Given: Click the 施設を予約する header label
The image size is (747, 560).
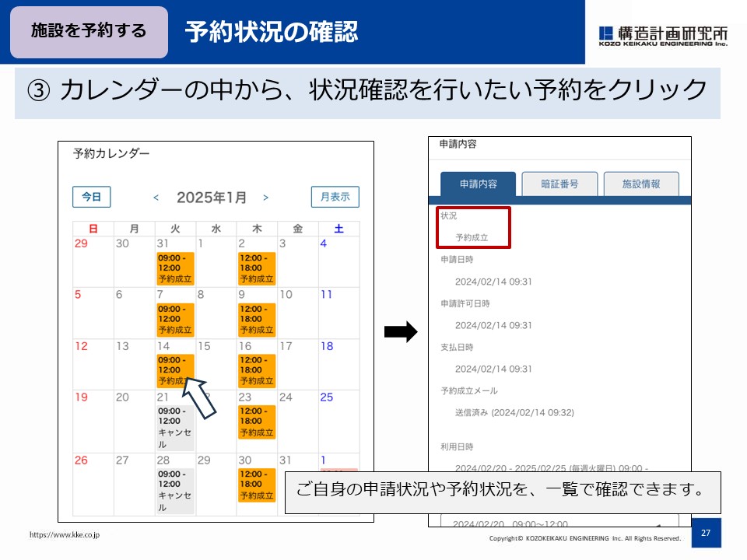Looking at the screenshot, I should point(89,31).
